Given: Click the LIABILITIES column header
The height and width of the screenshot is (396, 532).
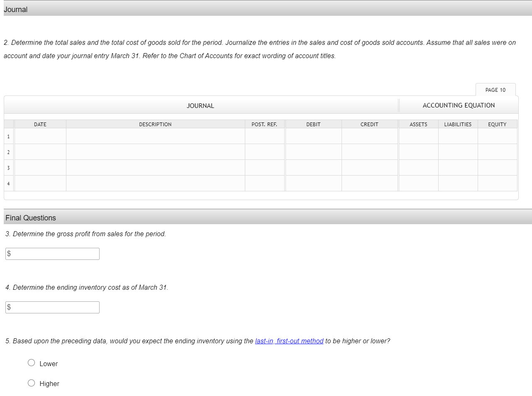Looking at the screenshot, I should coord(458,124).
